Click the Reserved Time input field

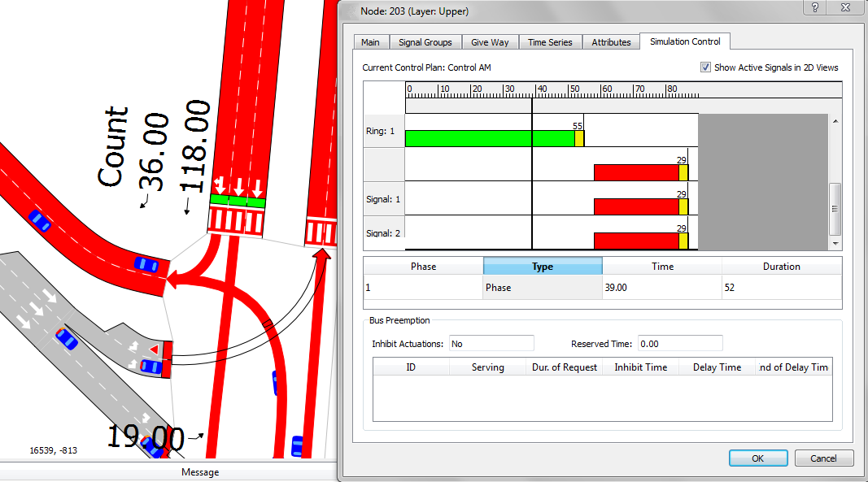(680, 344)
